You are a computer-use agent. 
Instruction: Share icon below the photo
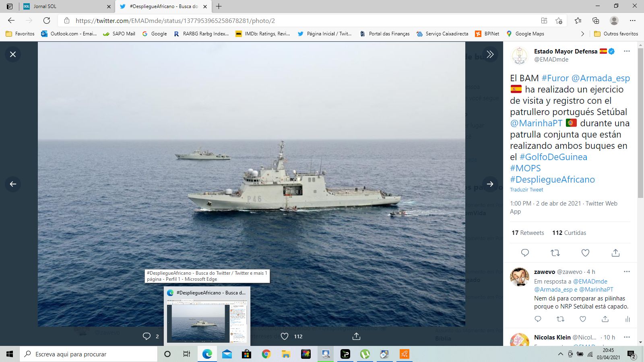[x=356, y=336]
